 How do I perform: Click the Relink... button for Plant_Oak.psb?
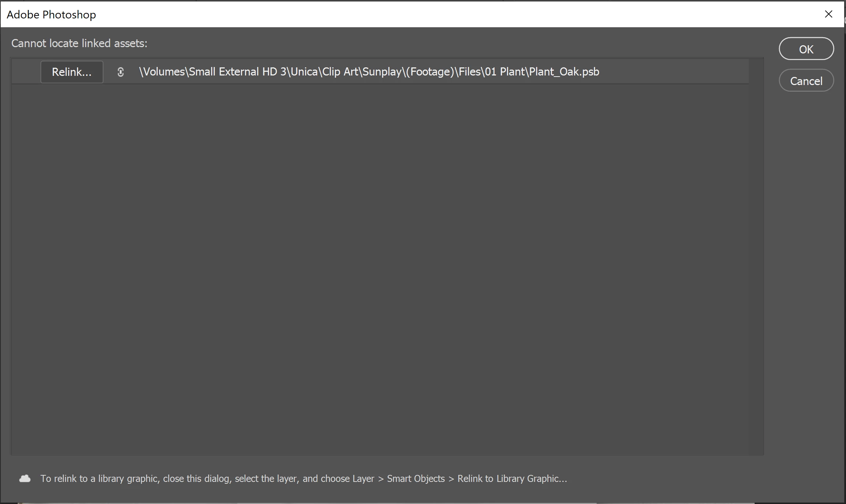pyautogui.click(x=71, y=72)
